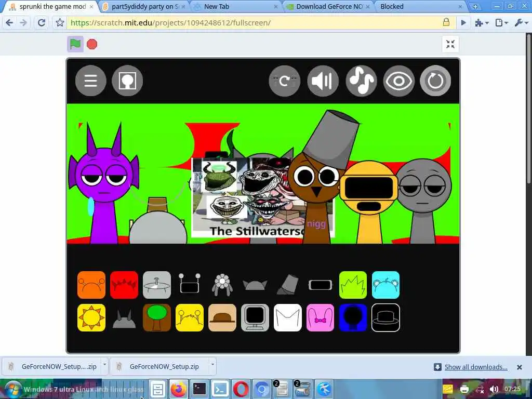Switch to the Download GeForce NOW tab
This screenshot has height=399, width=532.
(329, 6)
